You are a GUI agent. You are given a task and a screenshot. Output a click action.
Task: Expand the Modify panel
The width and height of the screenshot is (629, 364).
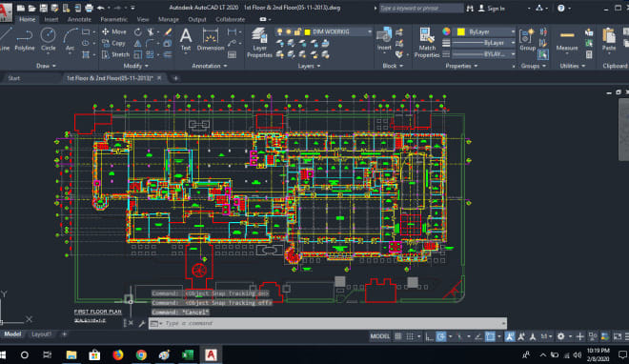[x=136, y=66]
